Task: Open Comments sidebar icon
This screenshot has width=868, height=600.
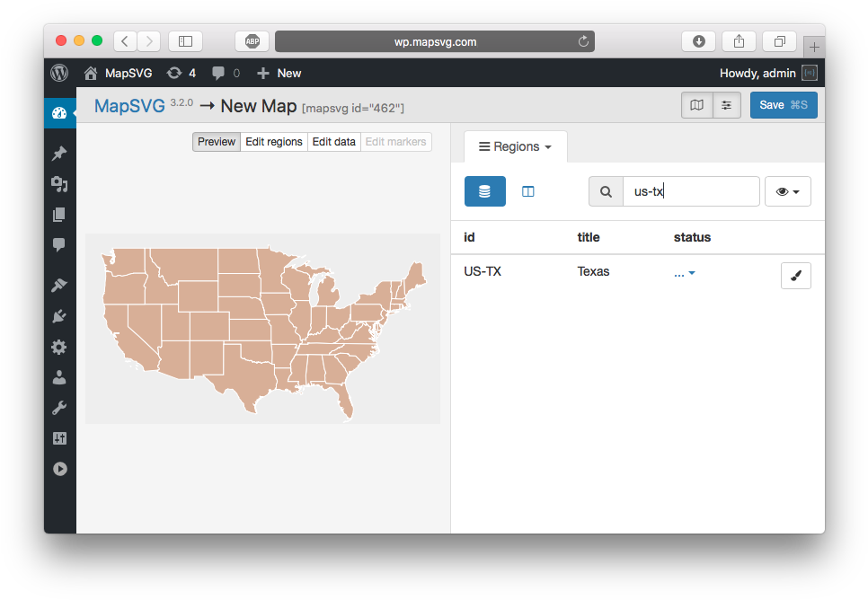Action: point(59,244)
